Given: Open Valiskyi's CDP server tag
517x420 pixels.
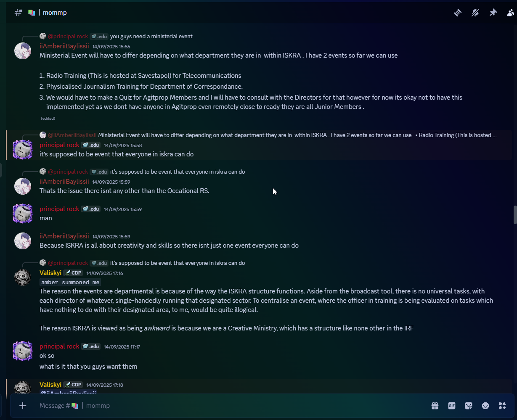Looking at the screenshot, I should 73,273.
